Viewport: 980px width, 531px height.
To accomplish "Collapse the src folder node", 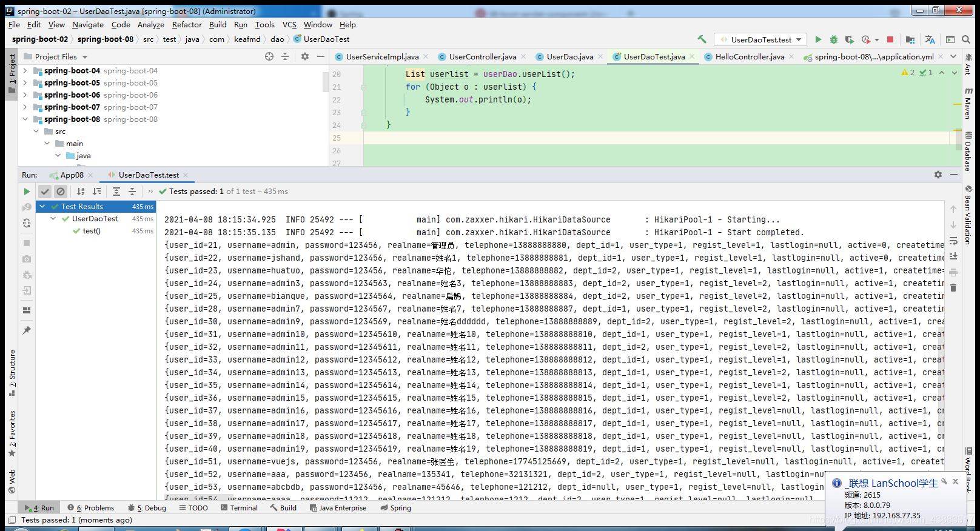I will (x=36, y=132).
